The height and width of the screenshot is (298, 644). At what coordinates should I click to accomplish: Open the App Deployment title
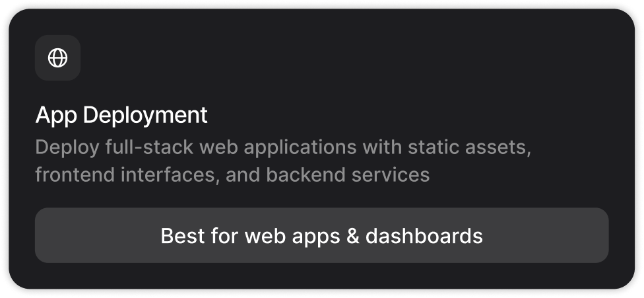click(121, 115)
